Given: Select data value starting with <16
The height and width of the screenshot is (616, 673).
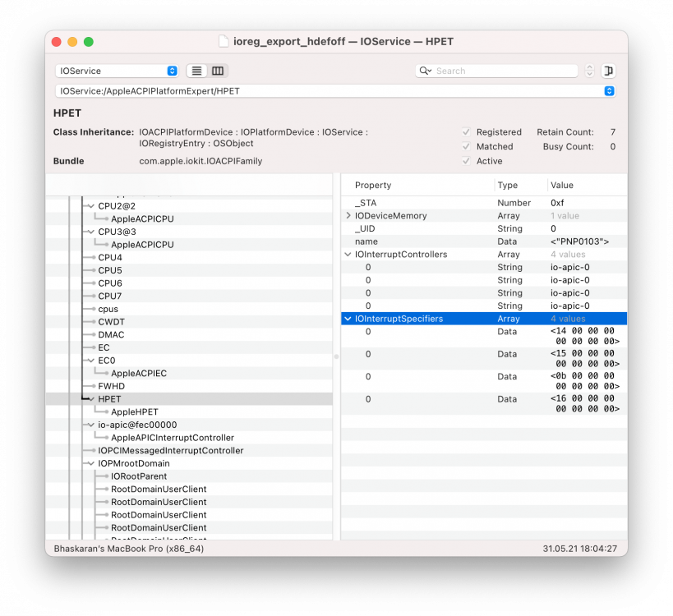Looking at the screenshot, I should pyautogui.click(x=585, y=403).
